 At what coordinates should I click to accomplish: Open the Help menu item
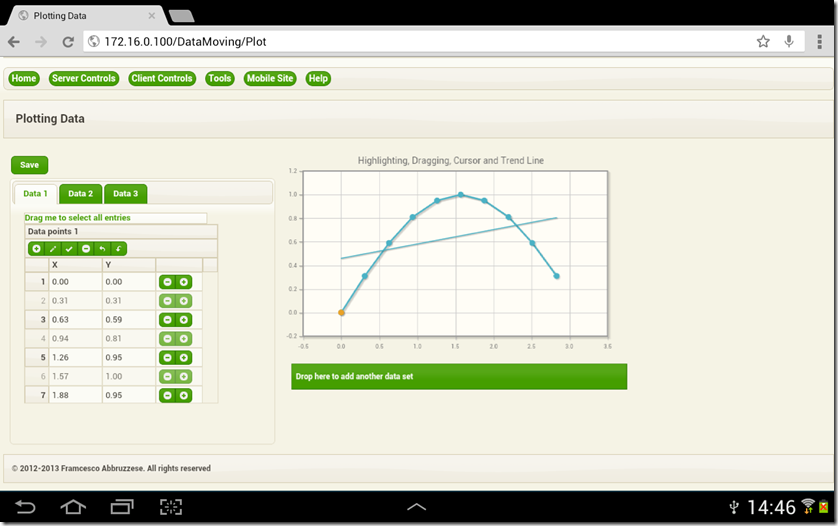point(318,79)
